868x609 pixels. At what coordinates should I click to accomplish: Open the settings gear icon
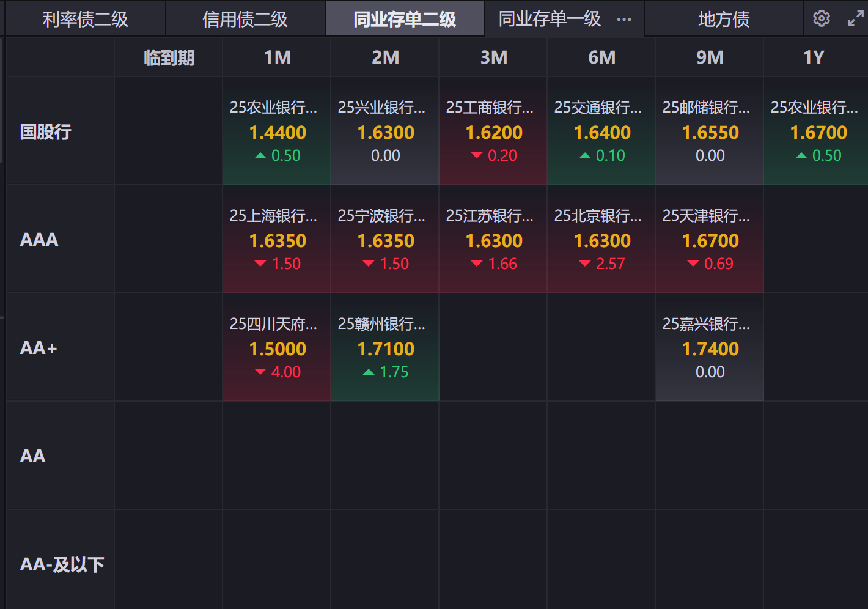pos(822,18)
